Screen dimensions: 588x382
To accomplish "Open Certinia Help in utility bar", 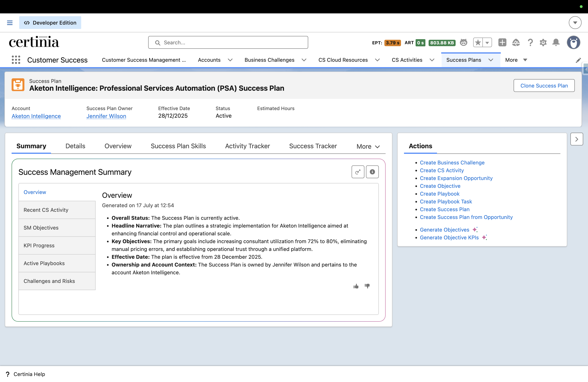I will [25, 374].
